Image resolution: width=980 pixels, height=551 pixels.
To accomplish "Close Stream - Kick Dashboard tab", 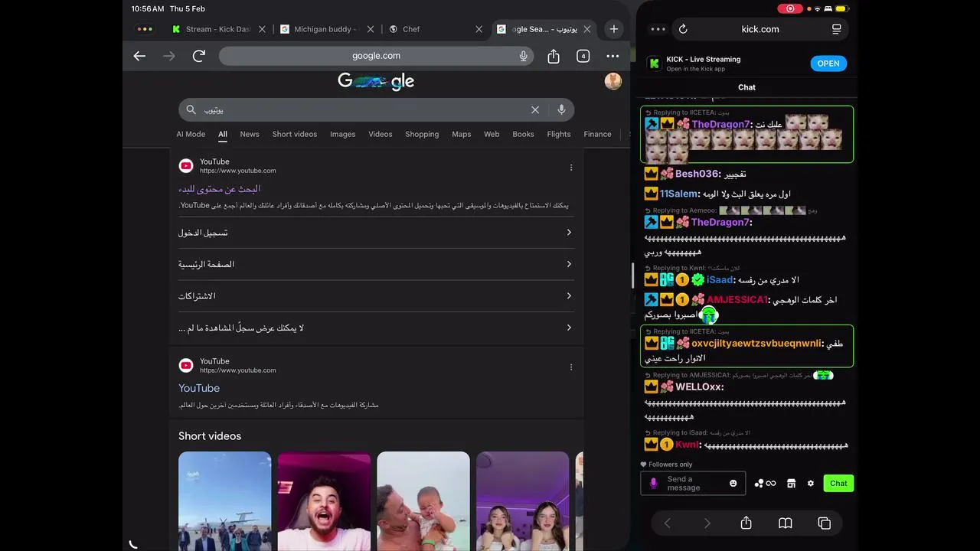I will 262,29.
